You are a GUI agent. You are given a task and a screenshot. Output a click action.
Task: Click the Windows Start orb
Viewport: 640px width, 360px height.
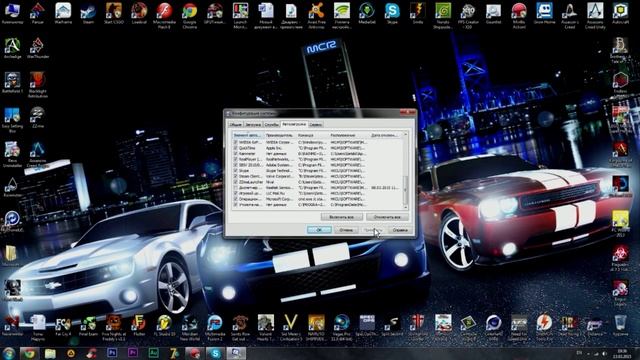coord(9,353)
